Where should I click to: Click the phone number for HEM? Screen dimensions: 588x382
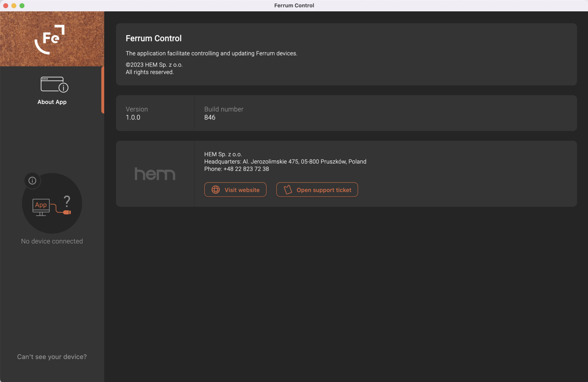[236, 169]
